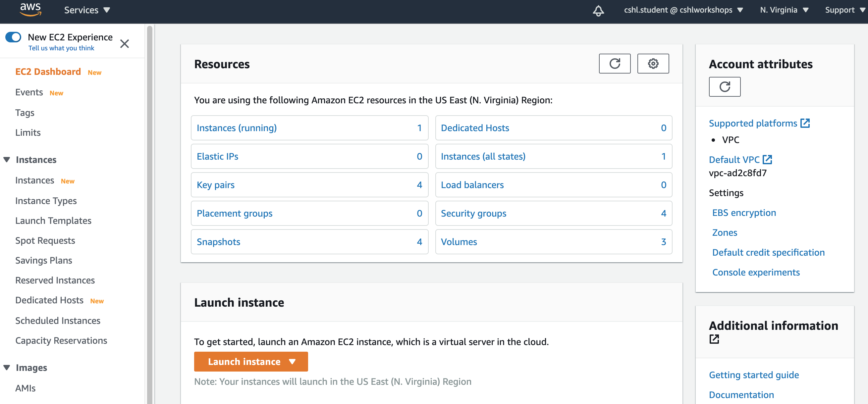The height and width of the screenshot is (404, 868).
Task: Click the Security groups resource icon
Action: tap(474, 213)
